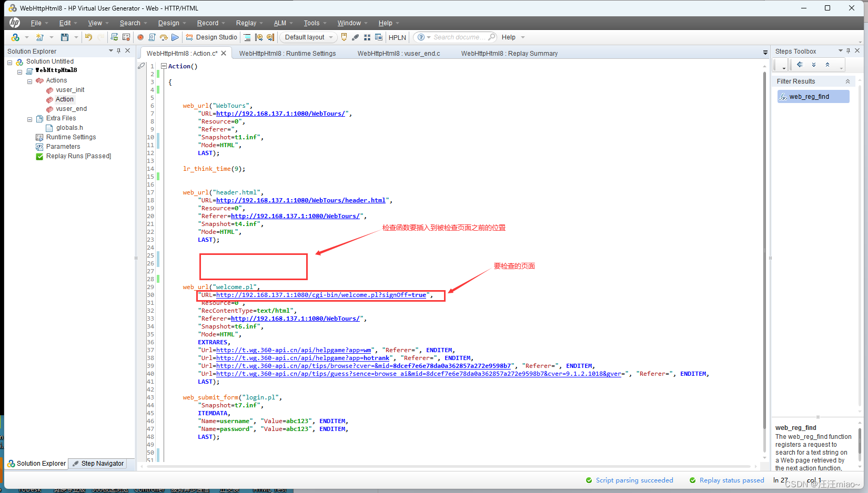Screen dimensions: 868x493
Task: Click the expand-all double chevron in Steps Toolbox
Action: click(x=814, y=65)
